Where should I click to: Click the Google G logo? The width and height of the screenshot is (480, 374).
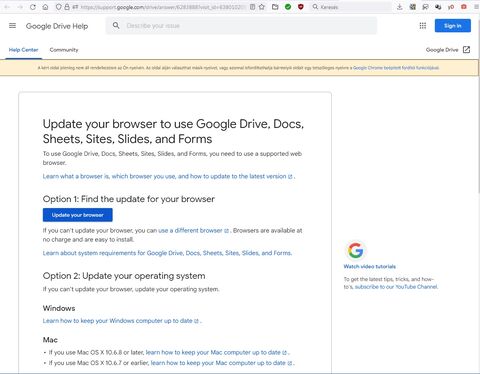pos(355,250)
